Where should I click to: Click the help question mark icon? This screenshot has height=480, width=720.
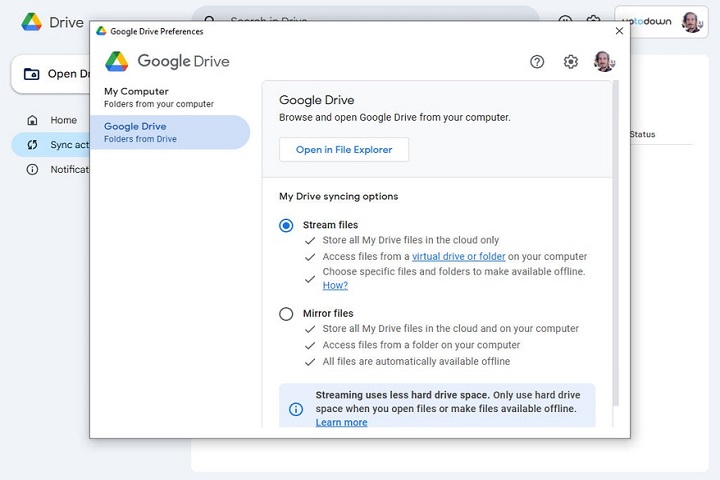(537, 62)
